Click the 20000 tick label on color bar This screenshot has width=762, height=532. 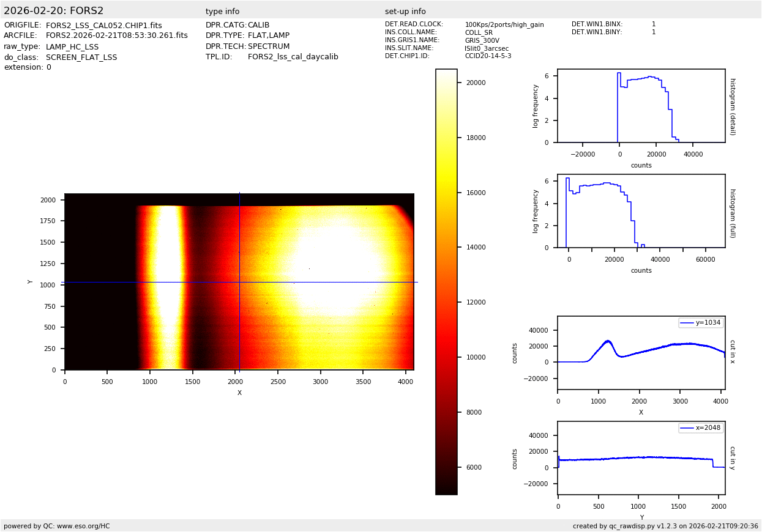point(476,83)
